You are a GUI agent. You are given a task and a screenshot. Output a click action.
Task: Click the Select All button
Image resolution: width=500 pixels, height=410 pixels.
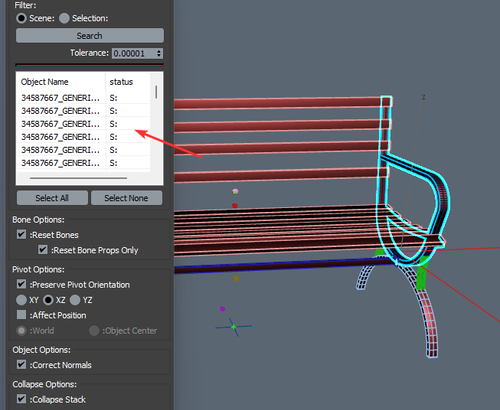52,198
